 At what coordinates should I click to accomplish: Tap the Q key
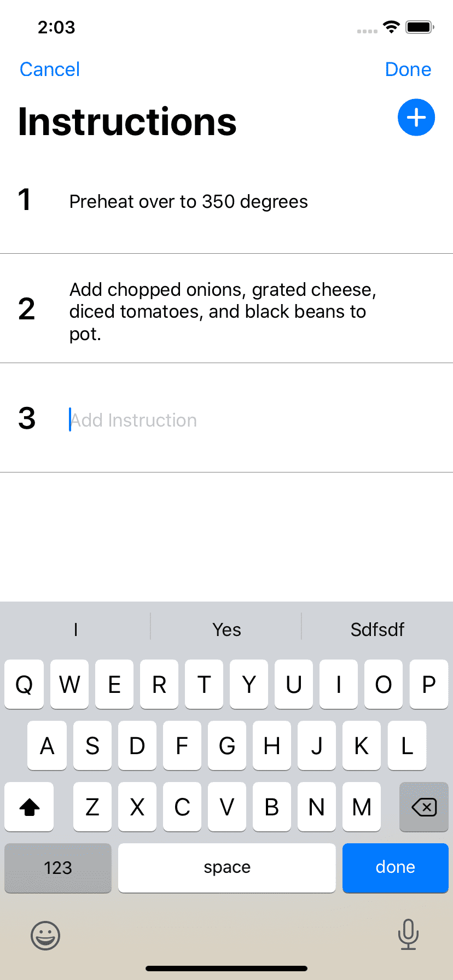point(24,684)
